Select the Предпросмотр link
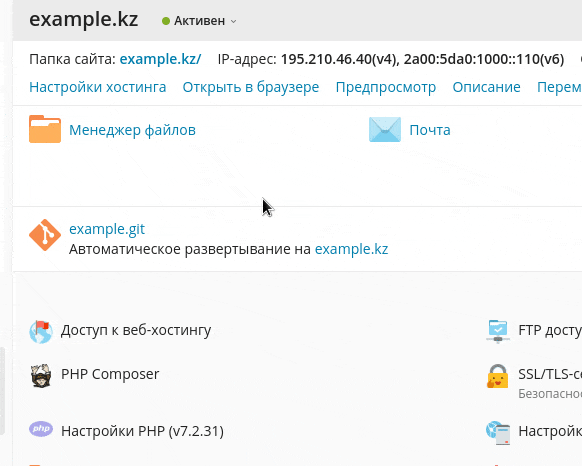Screen dimensions: 582x466 (x=386, y=87)
